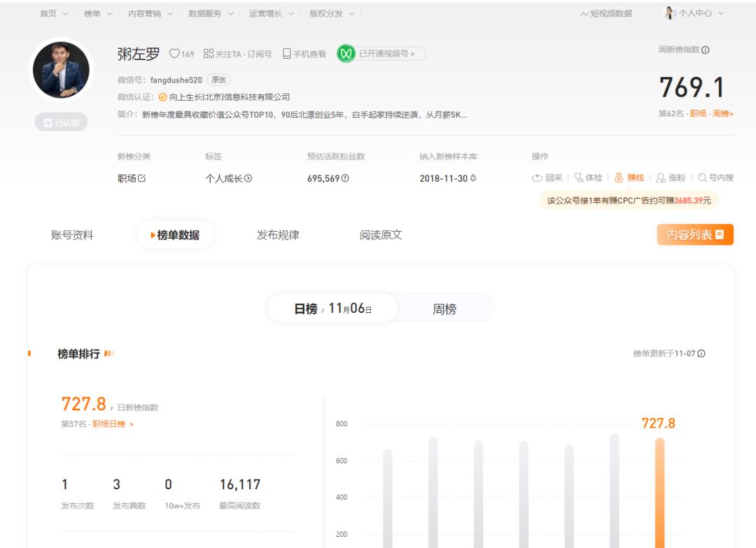Open the 赚钱 earnings tool icon
The height and width of the screenshot is (548, 756).
[x=619, y=178]
